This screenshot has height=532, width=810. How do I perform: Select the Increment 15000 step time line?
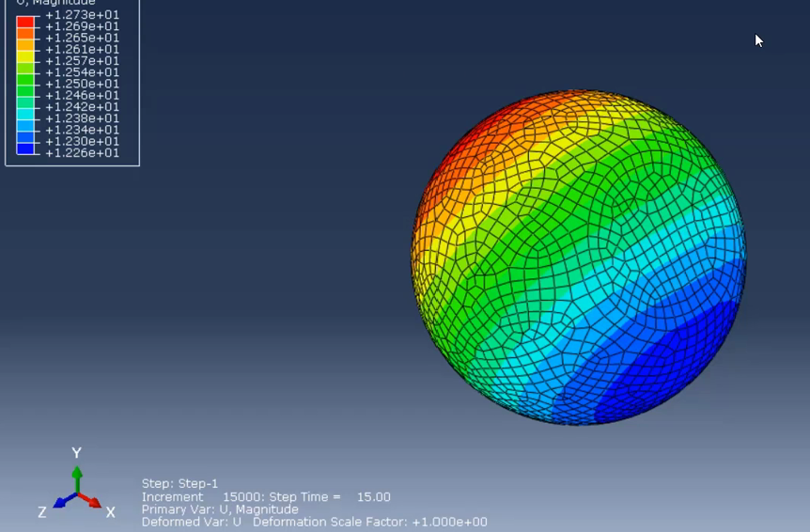(266, 497)
